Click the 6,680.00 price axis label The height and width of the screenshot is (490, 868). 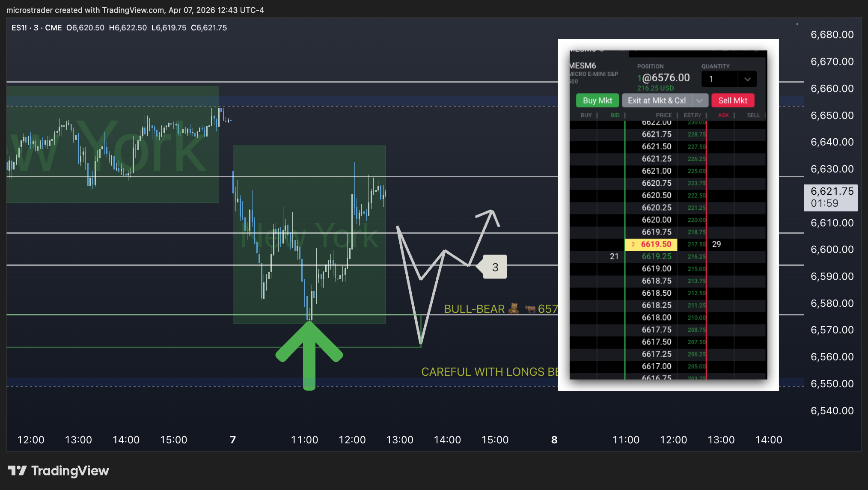coord(832,35)
